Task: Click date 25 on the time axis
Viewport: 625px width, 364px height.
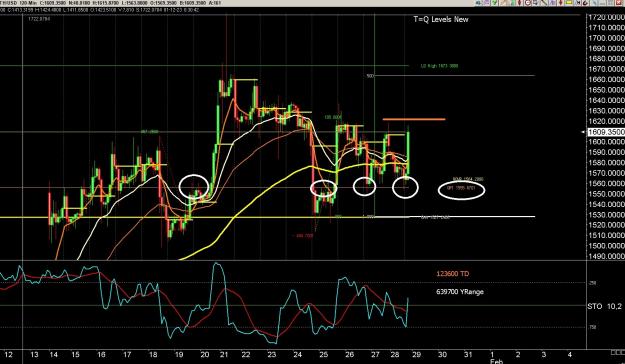Action: tap(324, 354)
